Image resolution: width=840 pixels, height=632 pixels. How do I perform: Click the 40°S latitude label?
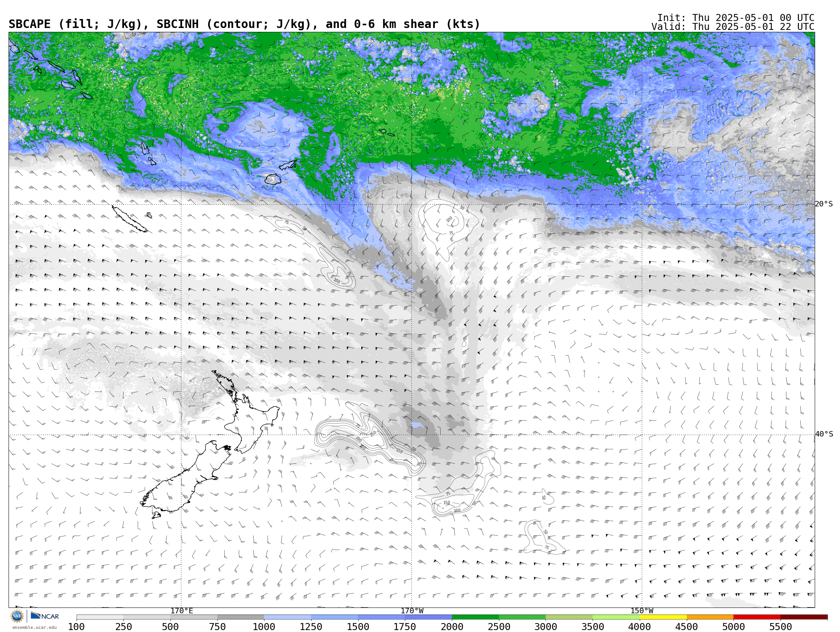pos(824,434)
